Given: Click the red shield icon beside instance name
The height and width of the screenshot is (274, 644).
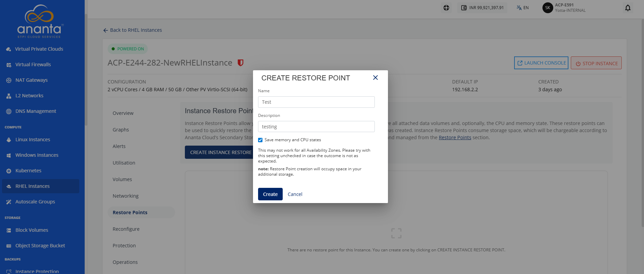Looking at the screenshot, I should 241,63.
